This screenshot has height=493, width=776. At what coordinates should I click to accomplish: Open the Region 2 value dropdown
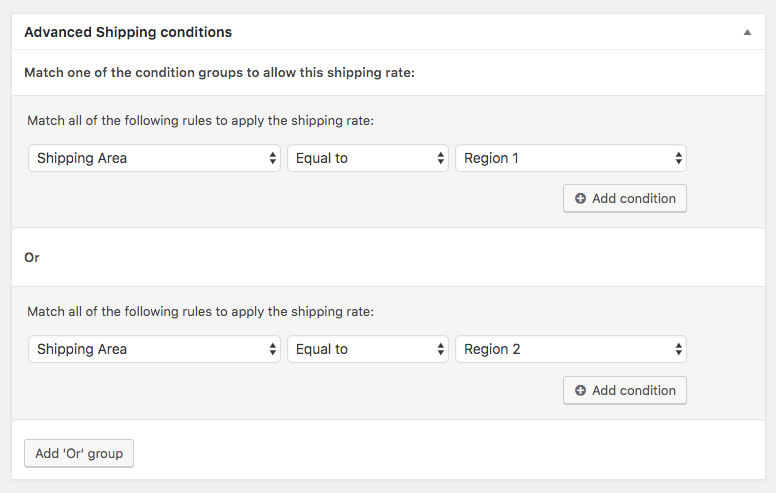[x=571, y=349]
